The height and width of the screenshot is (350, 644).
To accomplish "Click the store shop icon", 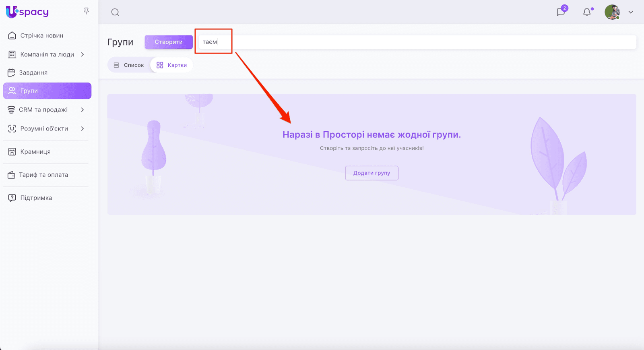I will point(12,151).
